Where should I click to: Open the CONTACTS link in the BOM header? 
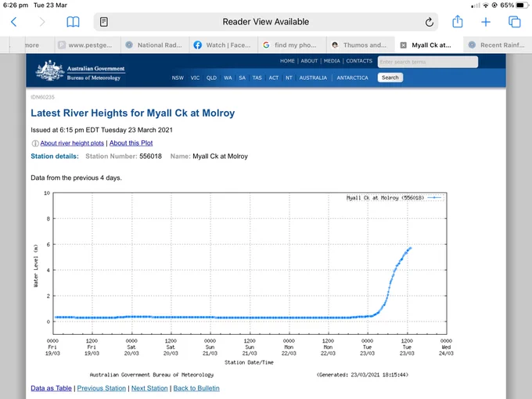359,61
